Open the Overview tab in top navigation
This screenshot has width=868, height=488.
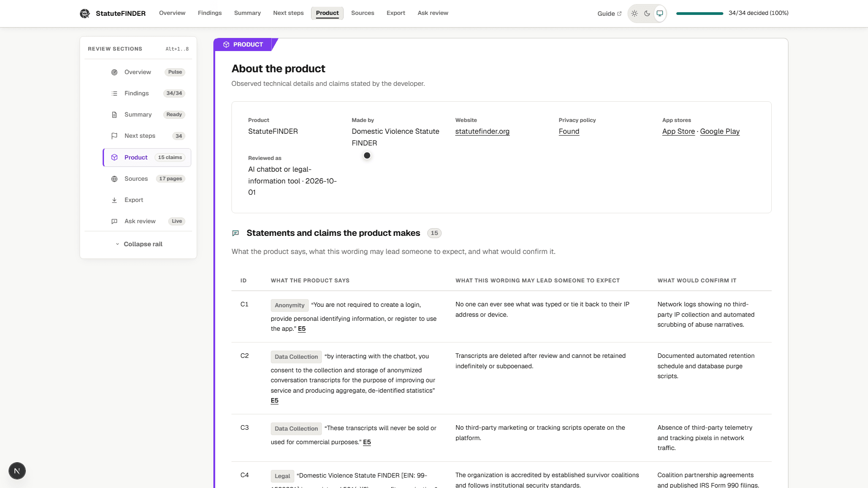pyautogui.click(x=172, y=13)
